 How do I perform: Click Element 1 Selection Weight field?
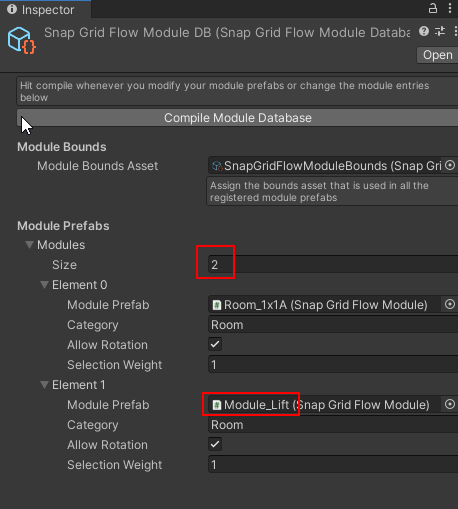[x=333, y=465]
